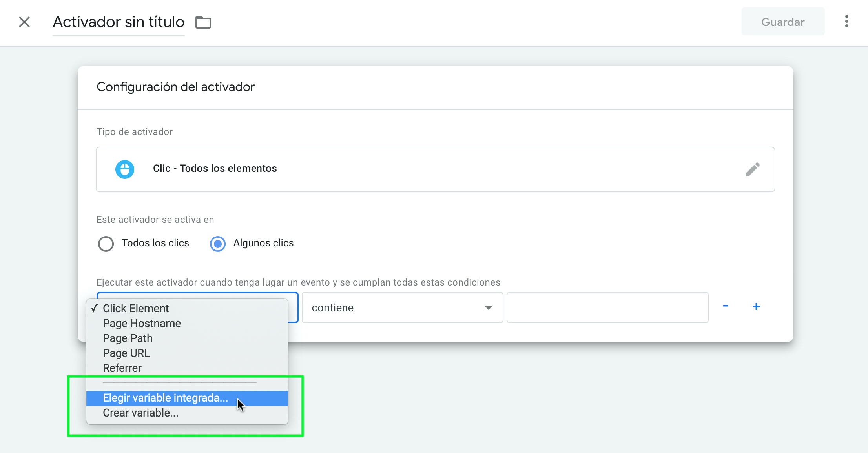Remove condition row with the minus icon
This screenshot has width=868, height=453.
(x=726, y=306)
